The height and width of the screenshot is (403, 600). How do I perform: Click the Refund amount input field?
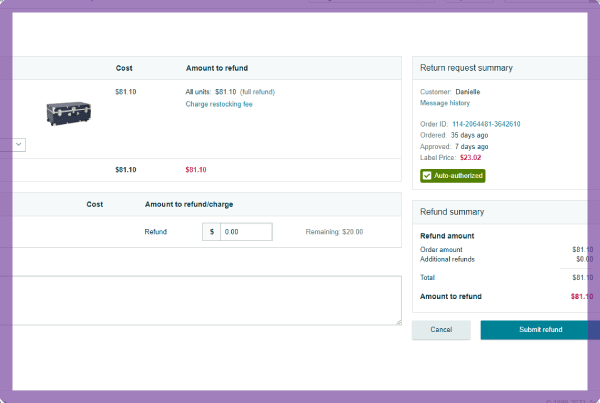246,231
